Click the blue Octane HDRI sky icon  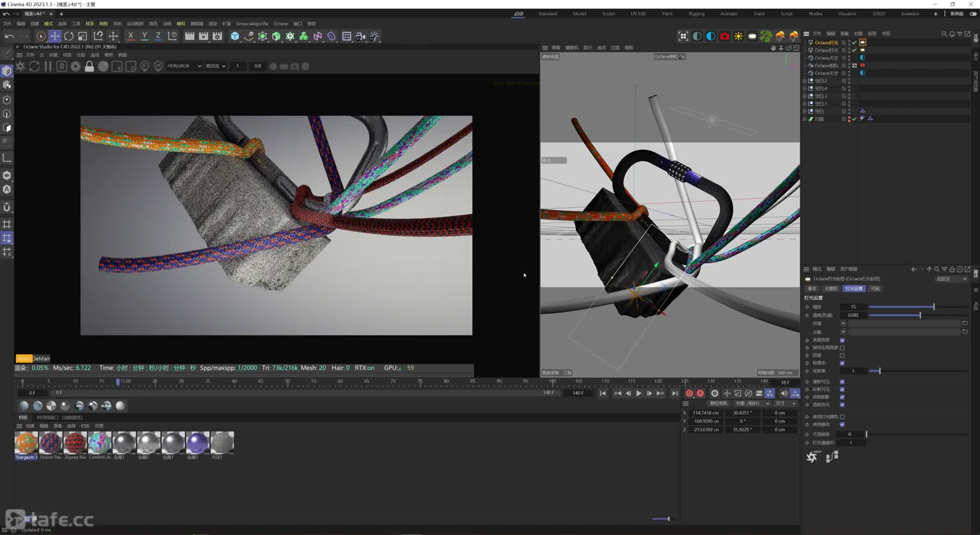click(711, 36)
